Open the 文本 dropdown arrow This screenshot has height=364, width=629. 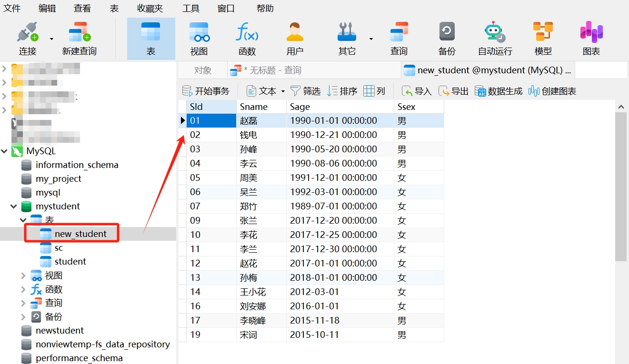click(283, 91)
